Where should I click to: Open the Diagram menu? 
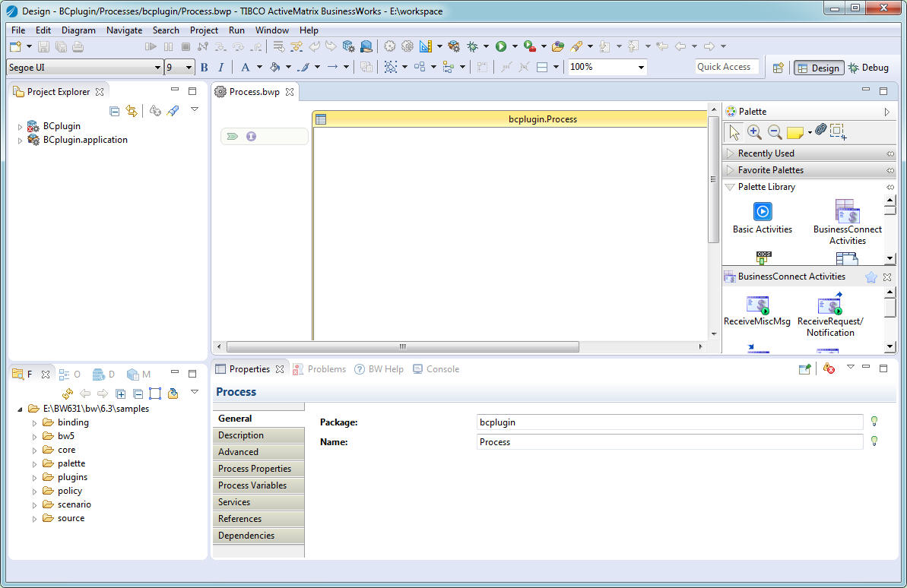tap(78, 30)
